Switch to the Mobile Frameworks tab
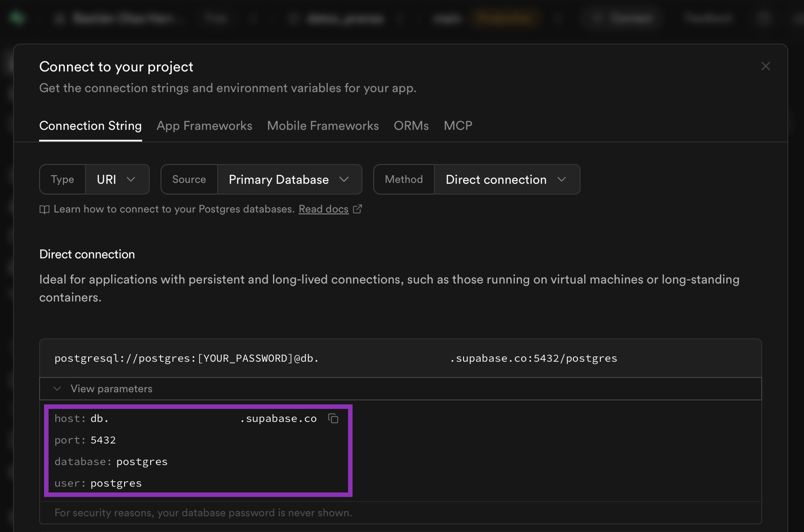 coord(323,126)
